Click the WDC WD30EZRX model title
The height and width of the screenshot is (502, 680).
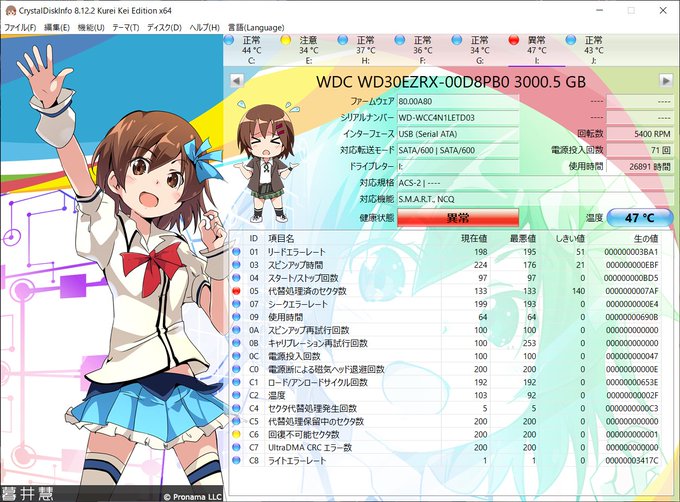(x=451, y=81)
